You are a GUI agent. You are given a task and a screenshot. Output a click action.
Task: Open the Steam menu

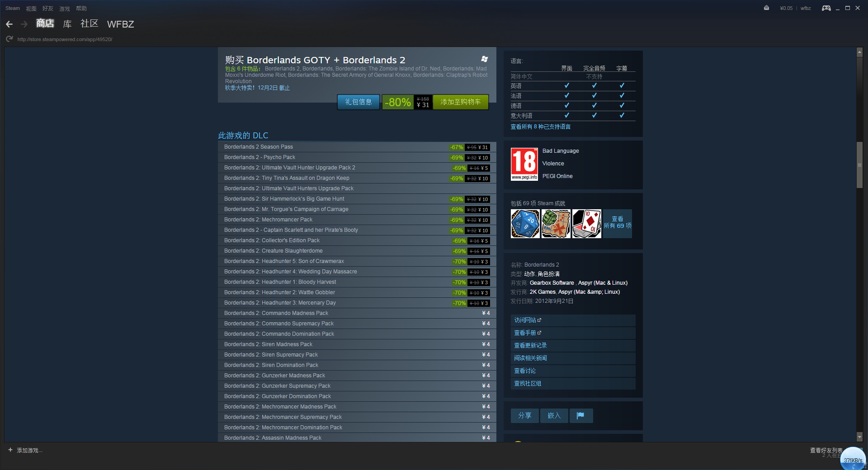point(13,8)
